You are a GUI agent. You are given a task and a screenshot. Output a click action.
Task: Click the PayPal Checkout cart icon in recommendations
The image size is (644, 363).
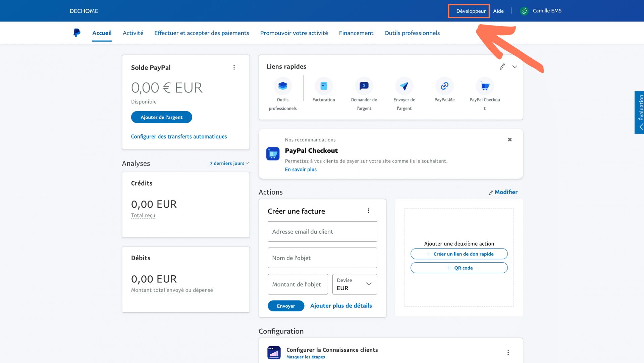pyautogui.click(x=273, y=154)
